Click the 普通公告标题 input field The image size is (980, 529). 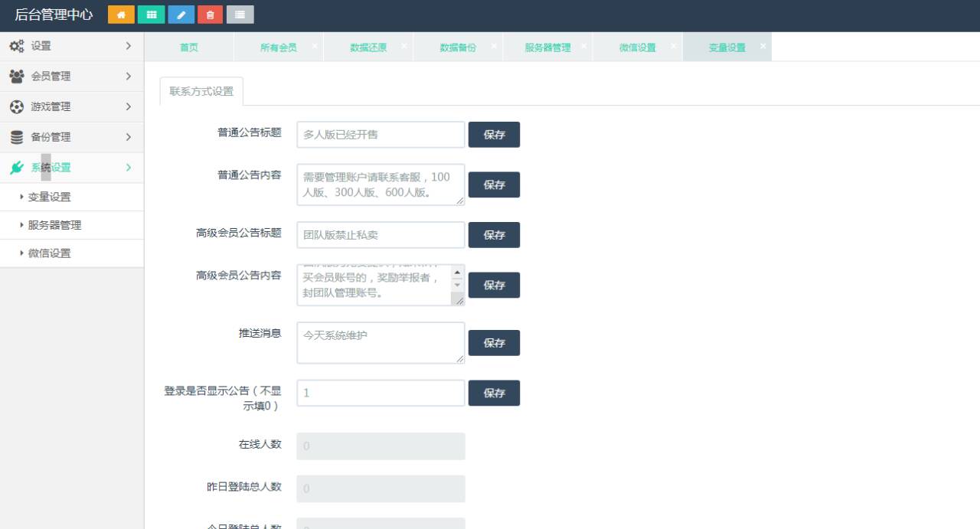(381, 134)
